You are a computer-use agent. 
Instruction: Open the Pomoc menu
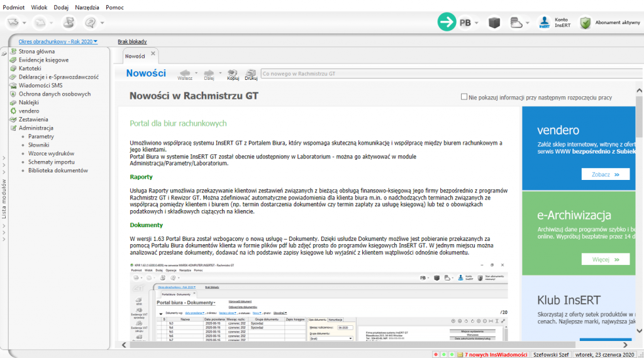tap(114, 8)
